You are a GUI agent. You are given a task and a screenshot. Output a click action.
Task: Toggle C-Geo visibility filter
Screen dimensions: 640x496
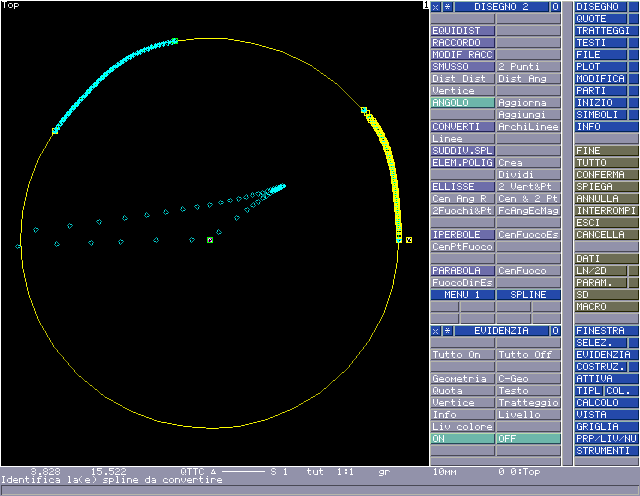[x=529, y=379]
